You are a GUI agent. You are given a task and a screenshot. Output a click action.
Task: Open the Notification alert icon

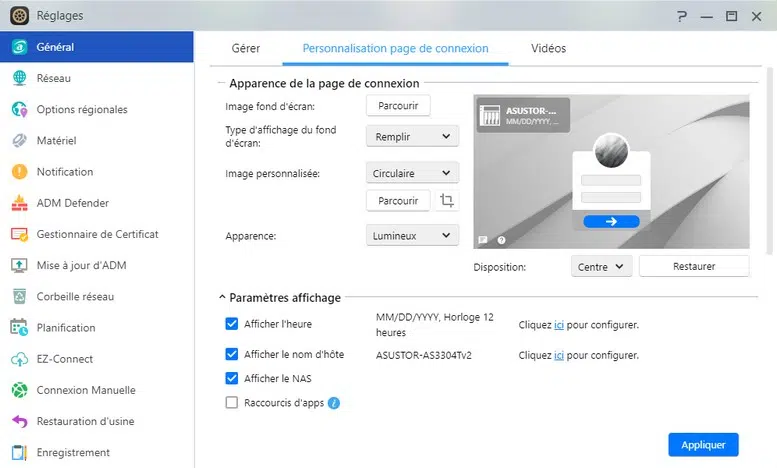(19, 172)
